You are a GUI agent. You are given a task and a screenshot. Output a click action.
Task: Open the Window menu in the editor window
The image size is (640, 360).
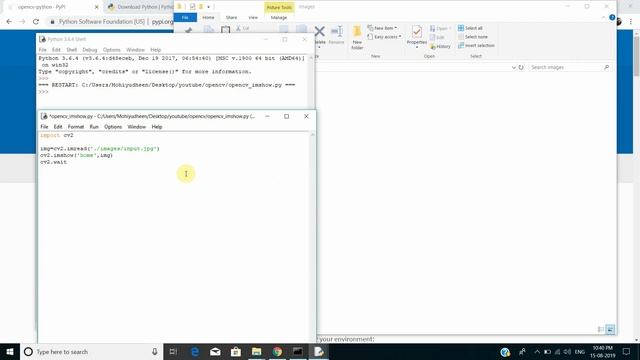point(136,127)
